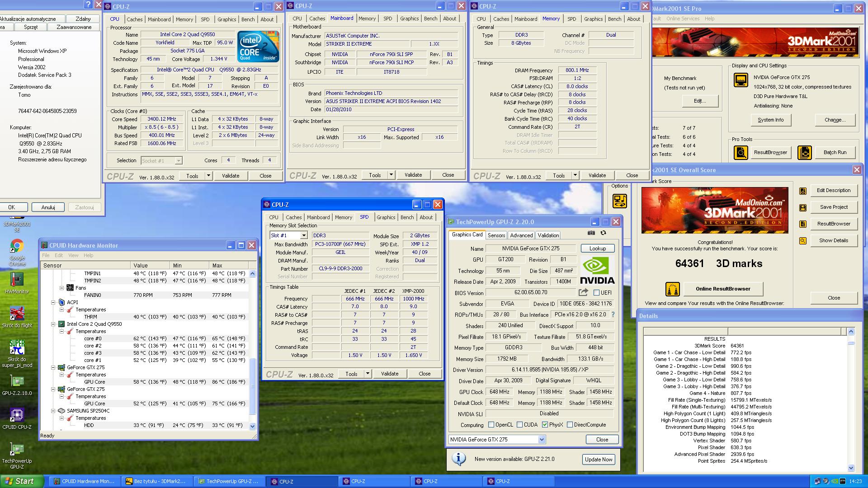Open the Google Chrome desktop shortcut
The height and width of the screenshot is (488, 868).
pyautogui.click(x=17, y=252)
